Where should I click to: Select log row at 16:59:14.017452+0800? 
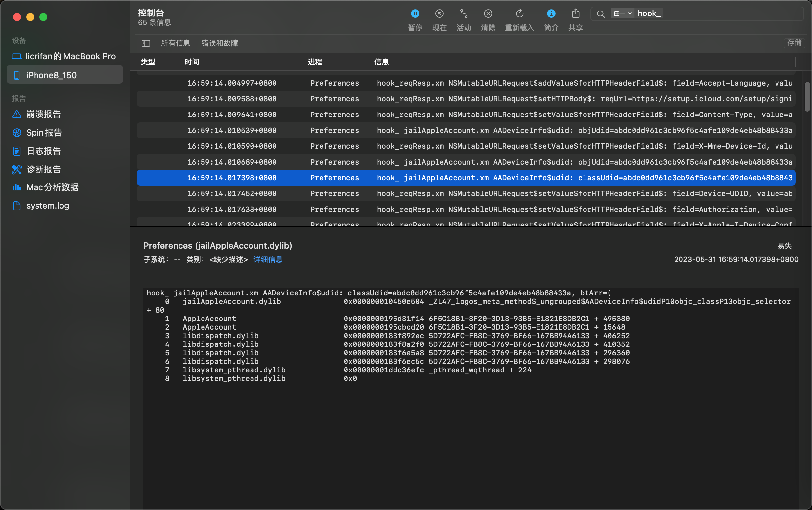click(466, 193)
